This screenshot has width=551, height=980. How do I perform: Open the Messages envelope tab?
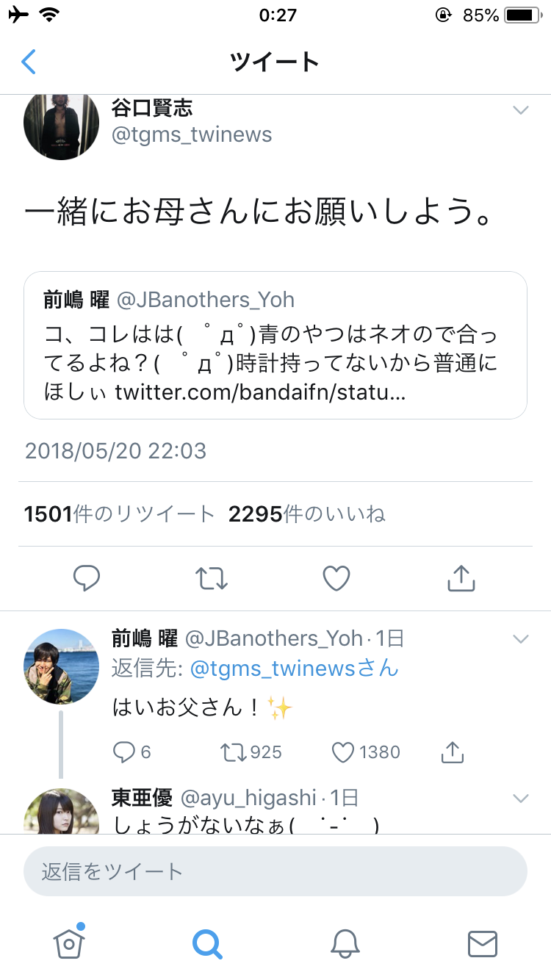(483, 943)
